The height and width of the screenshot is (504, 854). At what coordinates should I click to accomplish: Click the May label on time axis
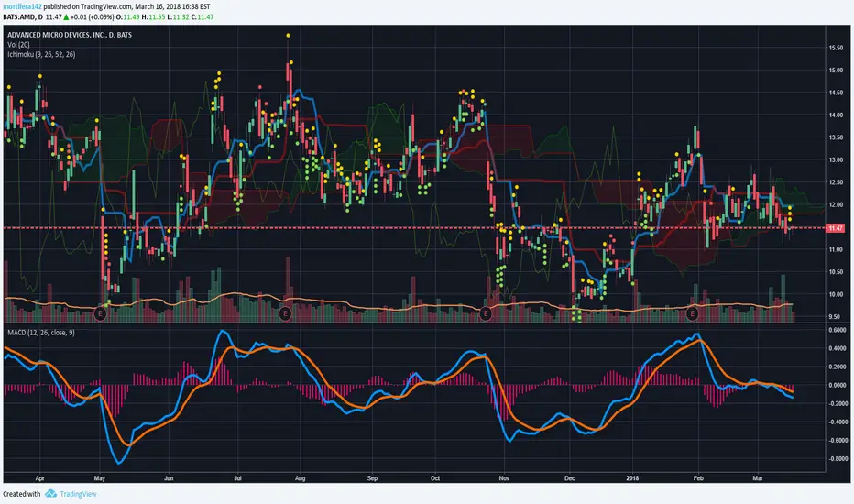99,478
